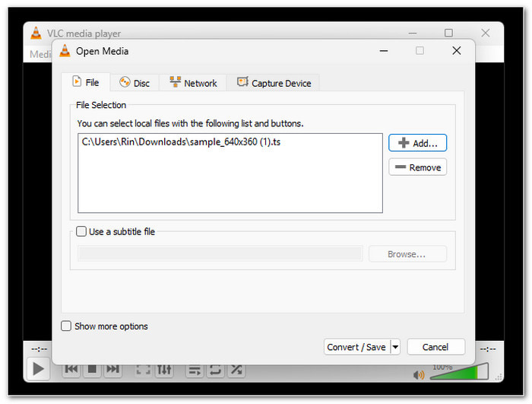Expand the Convert / Save dropdown arrow
This screenshot has height=404, width=532.
tap(395, 347)
